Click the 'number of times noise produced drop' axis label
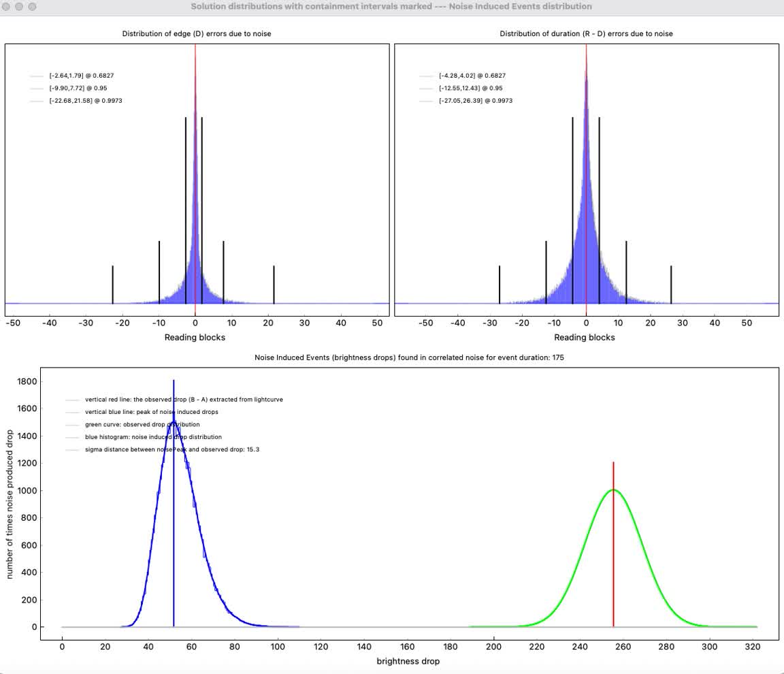Viewport: 784px width, 674px height. [10, 504]
